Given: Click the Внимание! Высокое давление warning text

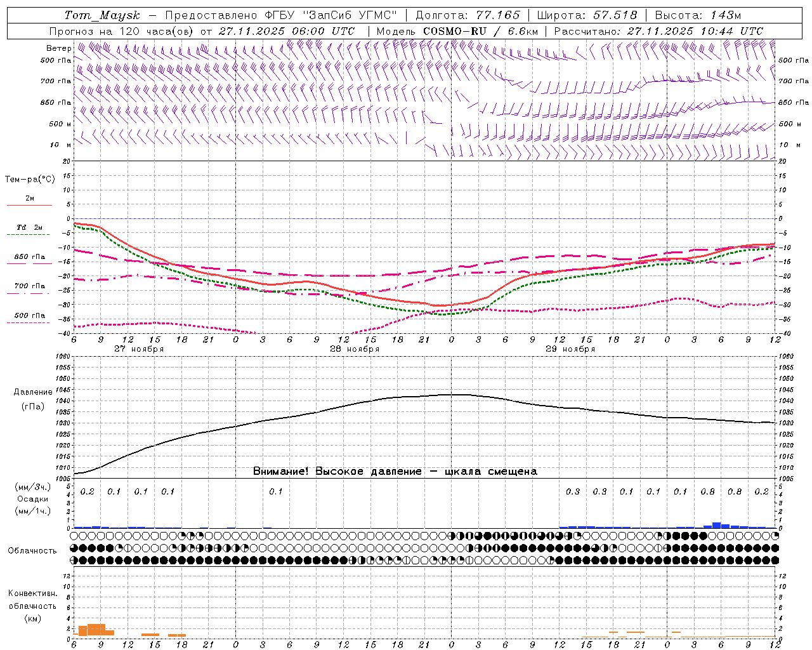Looking at the screenshot, I should click(395, 472).
